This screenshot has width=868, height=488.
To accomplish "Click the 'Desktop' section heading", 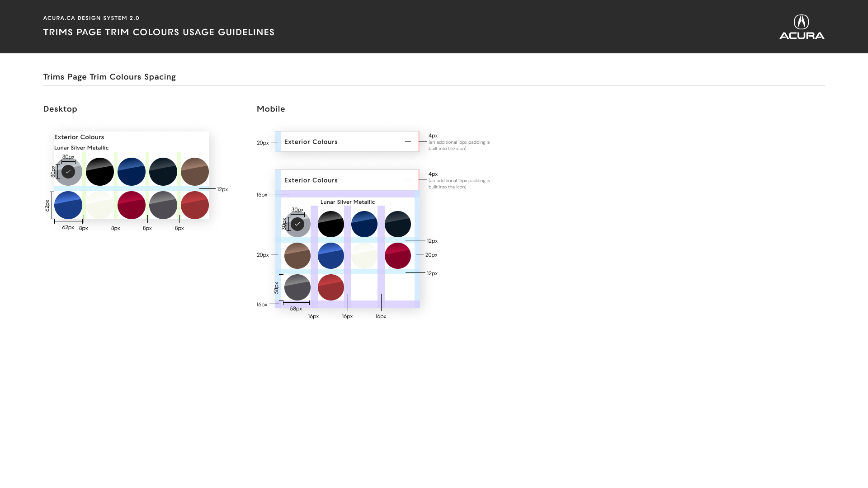I will pyautogui.click(x=60, y=109).
